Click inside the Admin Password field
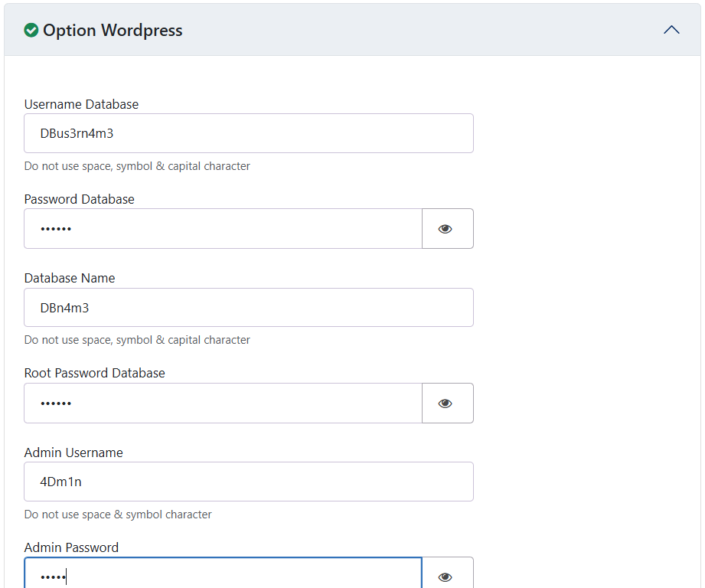Image resolution: width=705 pixels, height=588 pixels. 223,577
